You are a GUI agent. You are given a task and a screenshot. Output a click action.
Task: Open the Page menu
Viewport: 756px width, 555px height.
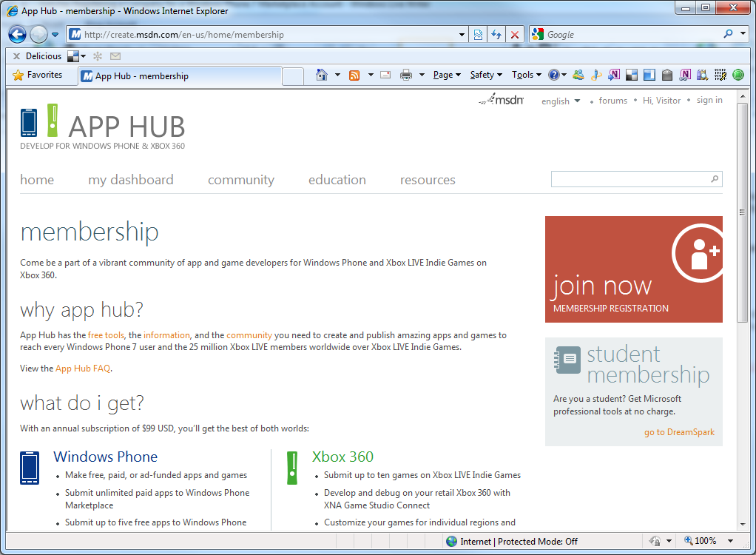pyautogui.click(x=447, y=75)
